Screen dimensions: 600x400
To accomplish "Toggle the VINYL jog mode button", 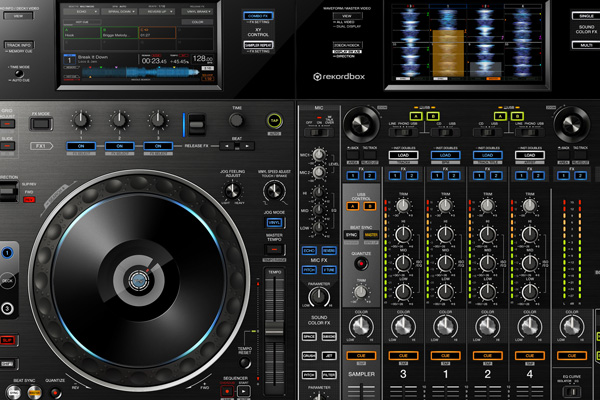I will [x=274, y=222].
